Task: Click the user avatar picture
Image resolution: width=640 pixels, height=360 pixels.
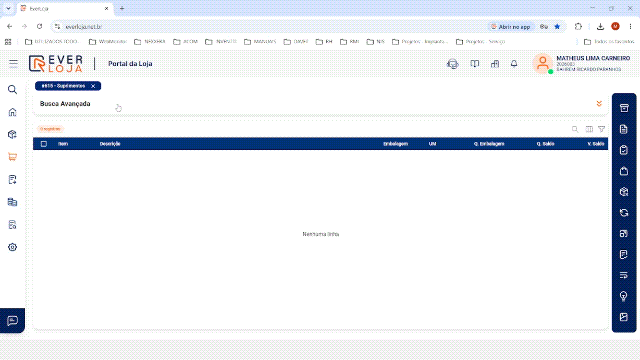Action: 542,64
